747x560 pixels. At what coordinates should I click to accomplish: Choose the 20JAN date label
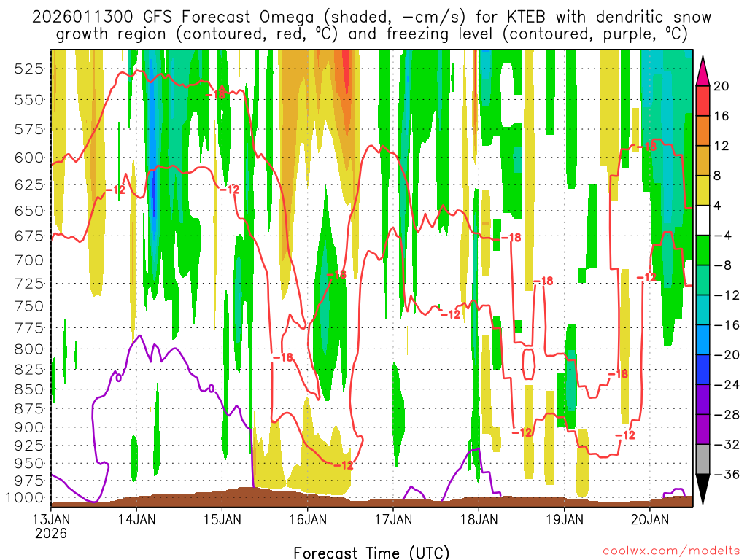(650, 519)
